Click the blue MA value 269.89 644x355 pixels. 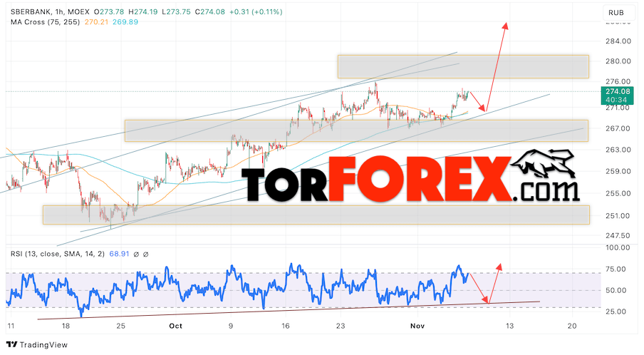[x=125, y=22]
